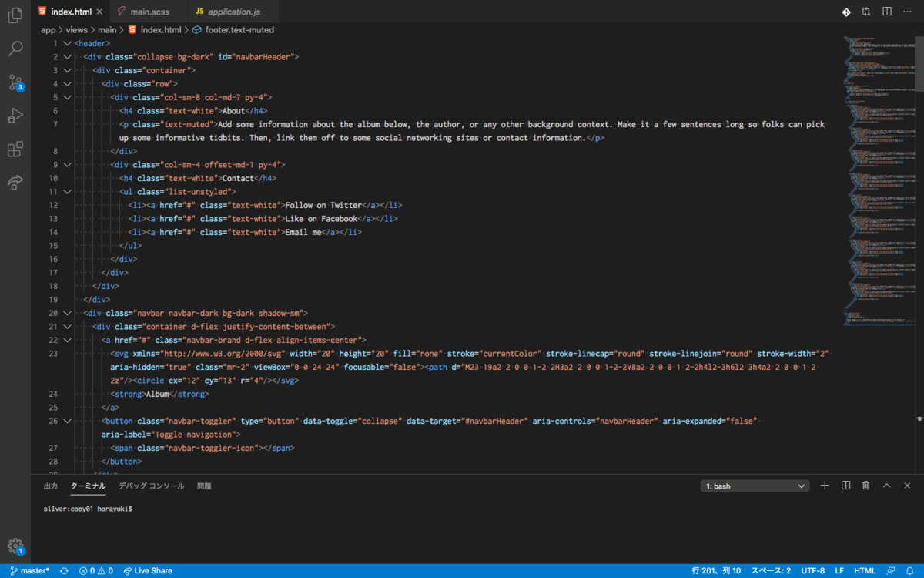The image size is (924, 578).
Task: Click the code minimap overview
Action: (x=878, y=181)
